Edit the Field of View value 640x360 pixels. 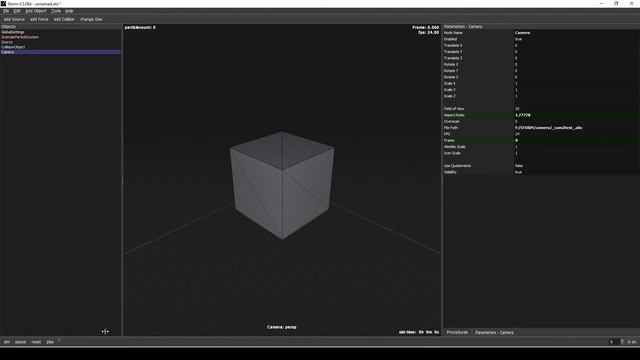[577, 109]
